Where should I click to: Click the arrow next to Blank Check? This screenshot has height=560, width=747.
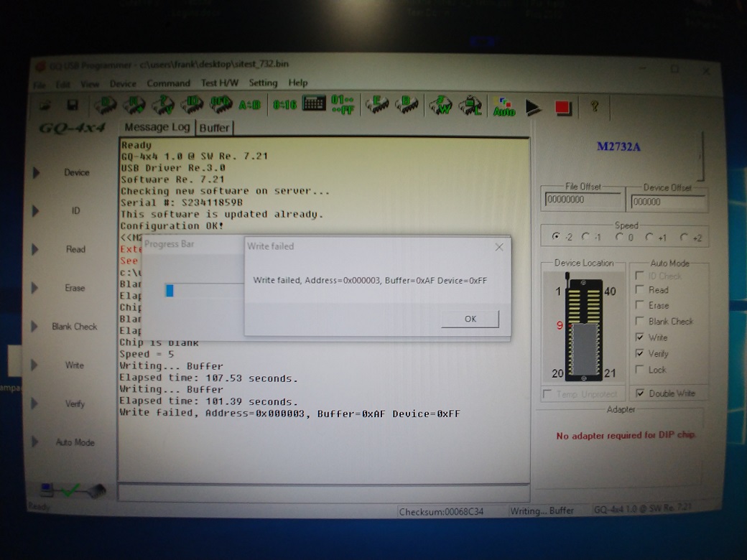[x=35, y=327]
